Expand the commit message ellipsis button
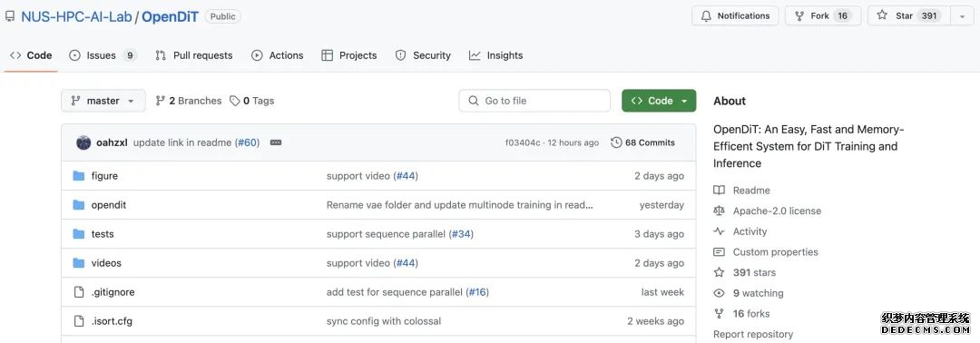Screen dimensions: 980x343 click(x=276, y=142)
